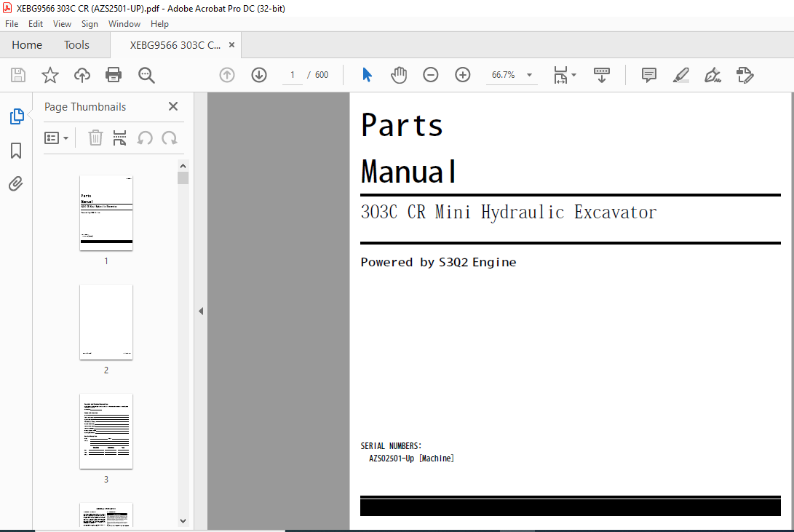Click the '303C CR Mini Hydraulic Excavator' text
Viewport: 794px width, 532px height.
(x=509, y=213)
